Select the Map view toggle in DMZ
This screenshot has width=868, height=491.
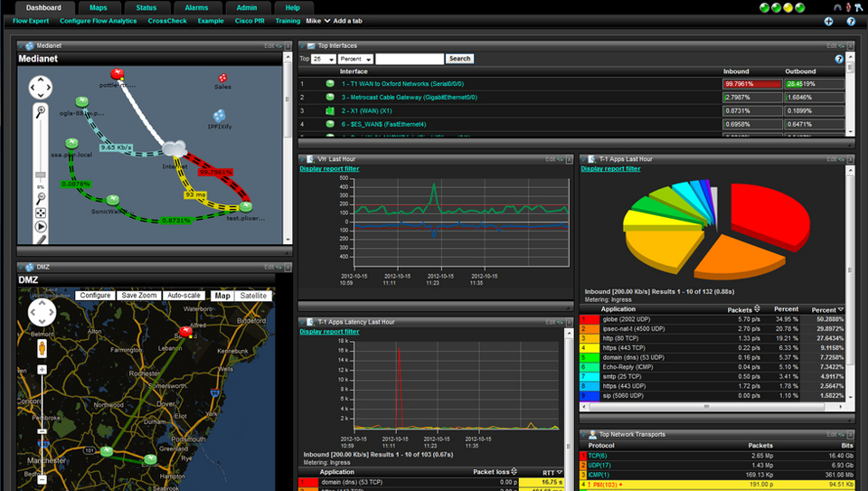(222, 296)
